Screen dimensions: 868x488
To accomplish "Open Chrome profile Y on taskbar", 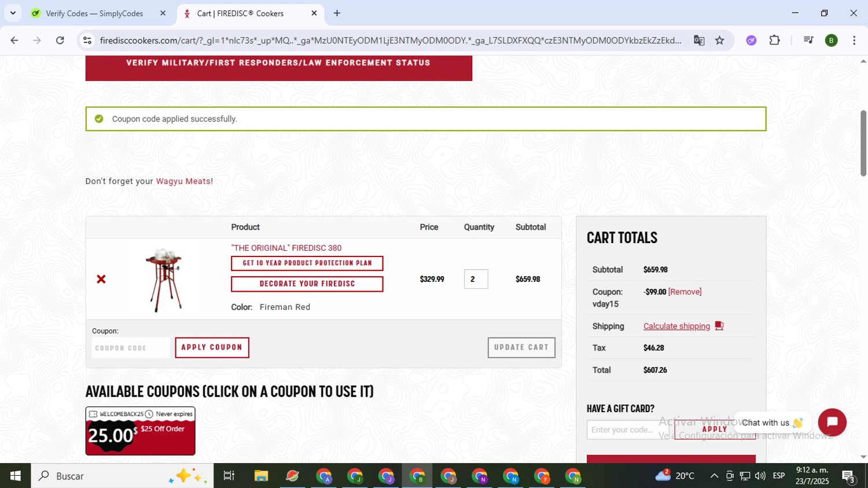I will click(x=542, y=476).
